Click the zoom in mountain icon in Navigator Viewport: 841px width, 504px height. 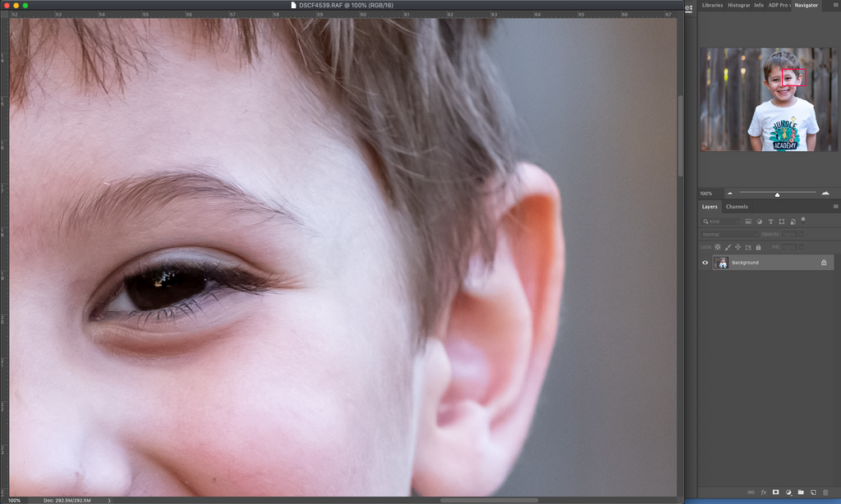click(825, 193)
